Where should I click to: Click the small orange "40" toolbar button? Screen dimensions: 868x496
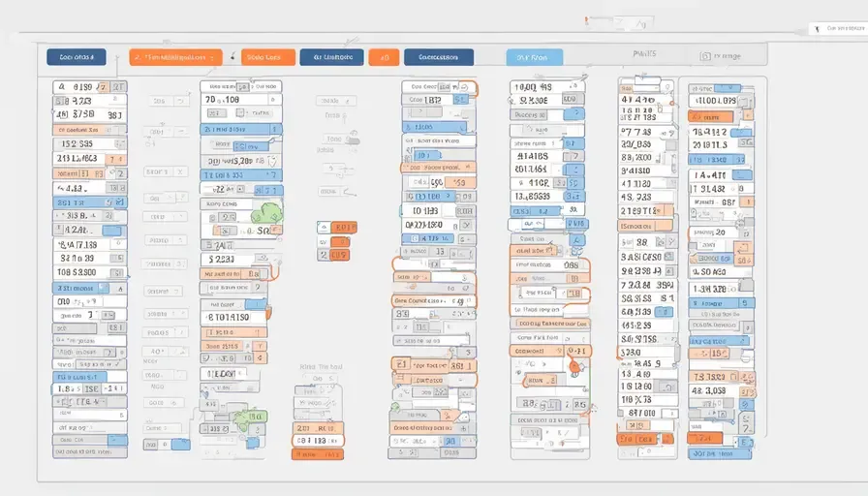pos(384,57)
